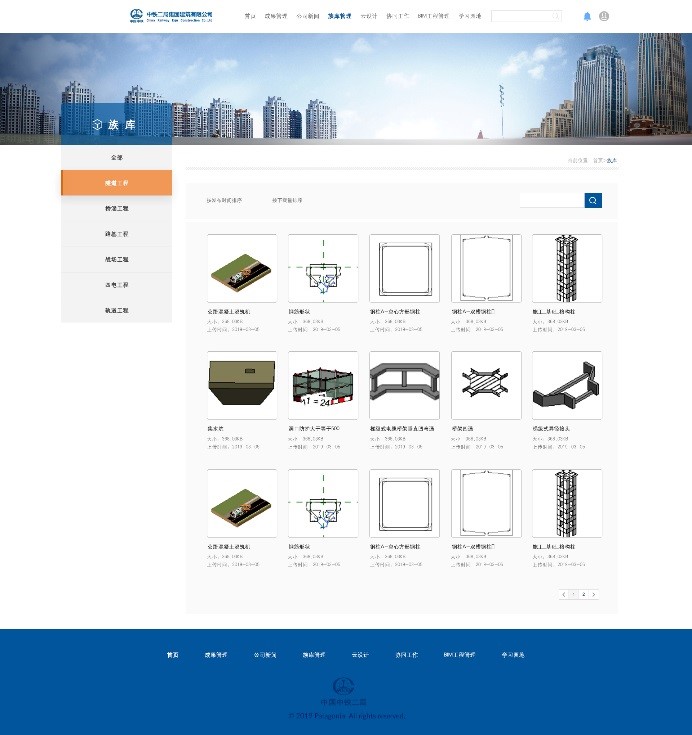
Task: Click the cube icon beside 族库 title
Action: 97,124
